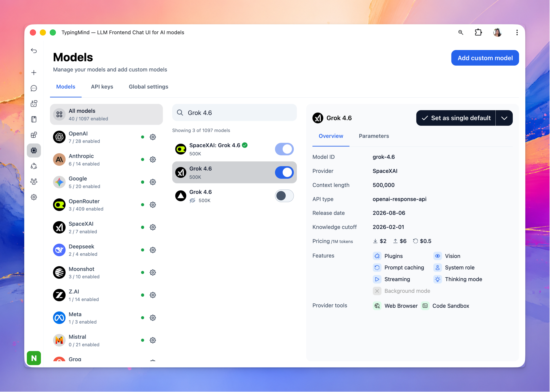Enable the Grok 4.6 with the triangle logo
This screenshot has width=550, height=392.
pos(284,196)
